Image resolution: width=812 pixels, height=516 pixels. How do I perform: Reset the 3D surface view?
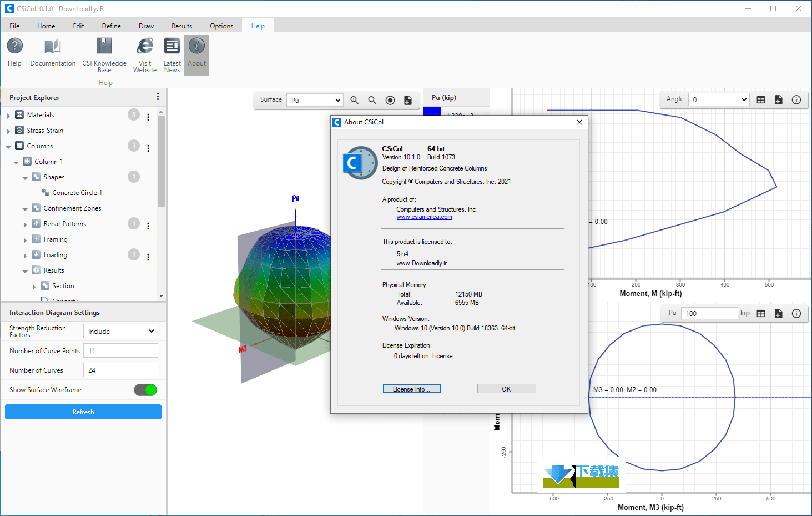click(390, 100)
